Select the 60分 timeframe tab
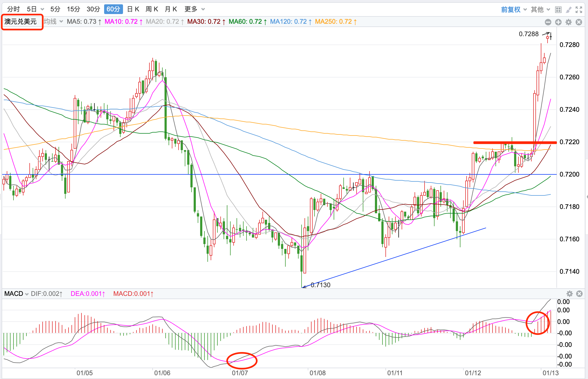Image resolution: width=588 pixels, height=379 pixels. (113, 9)
